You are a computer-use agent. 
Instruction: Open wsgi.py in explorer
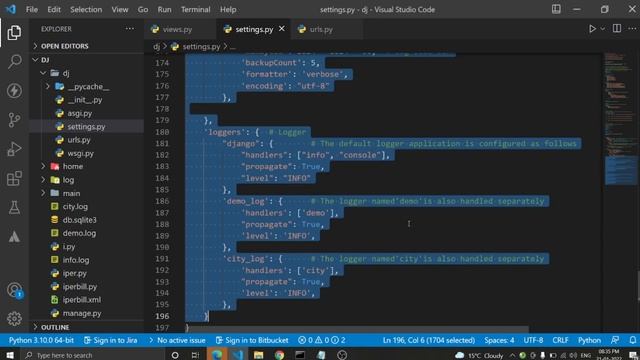(80, 153)
